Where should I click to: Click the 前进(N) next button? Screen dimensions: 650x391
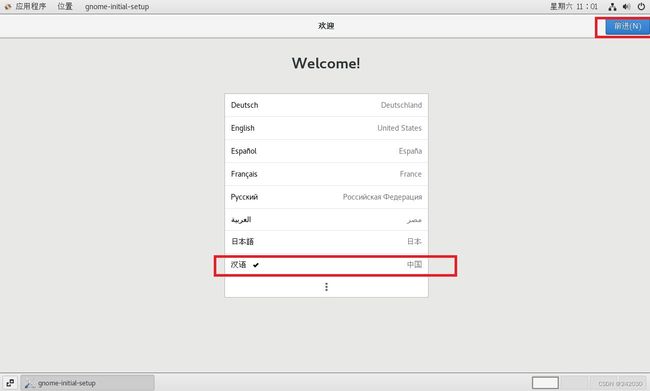point(627,26)
